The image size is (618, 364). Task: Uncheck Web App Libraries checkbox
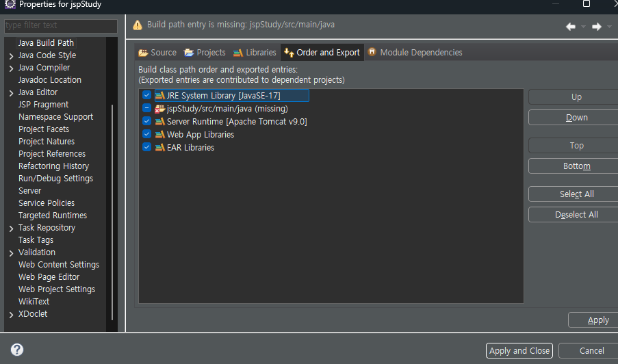[146, 134]
